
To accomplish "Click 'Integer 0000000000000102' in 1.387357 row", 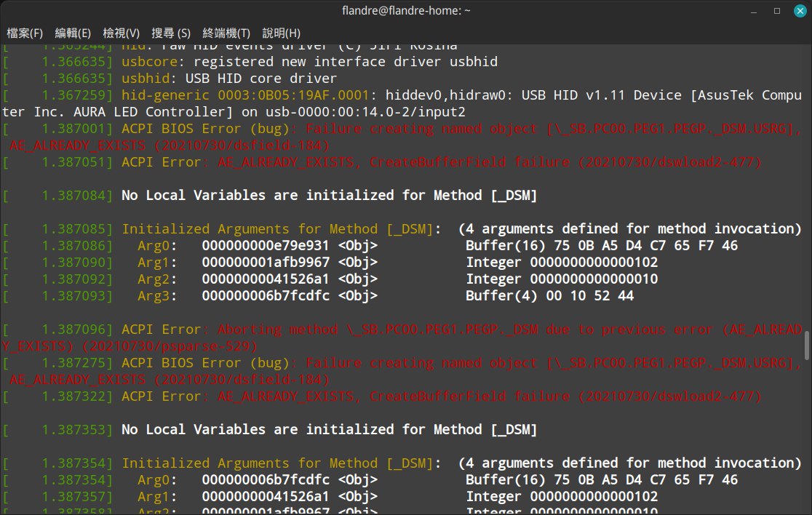I will click(562, 496).
